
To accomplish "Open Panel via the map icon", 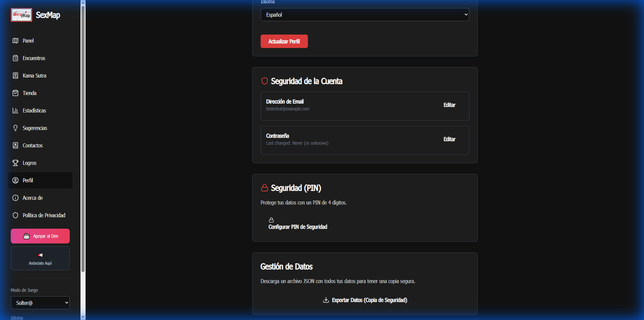I will click(x=15, y=41).
